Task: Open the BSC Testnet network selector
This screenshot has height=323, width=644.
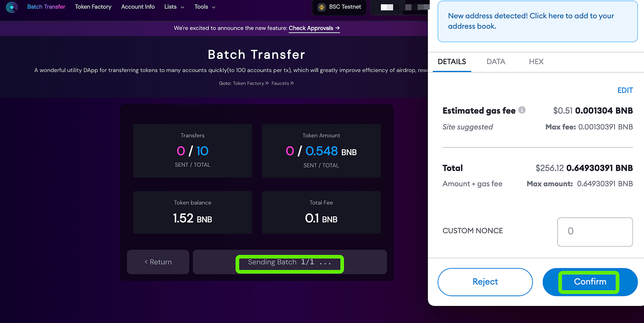Action: click(x=339, y=7)
